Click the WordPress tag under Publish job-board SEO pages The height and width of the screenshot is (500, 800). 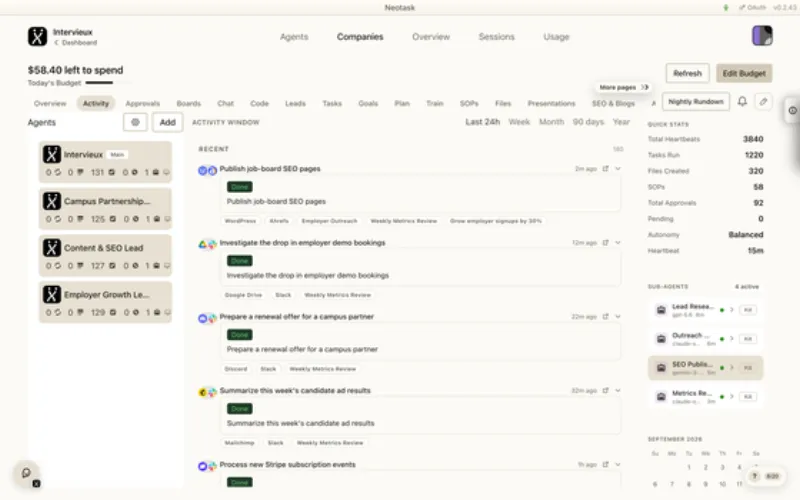pyautogui.click(x=240, y=221)
